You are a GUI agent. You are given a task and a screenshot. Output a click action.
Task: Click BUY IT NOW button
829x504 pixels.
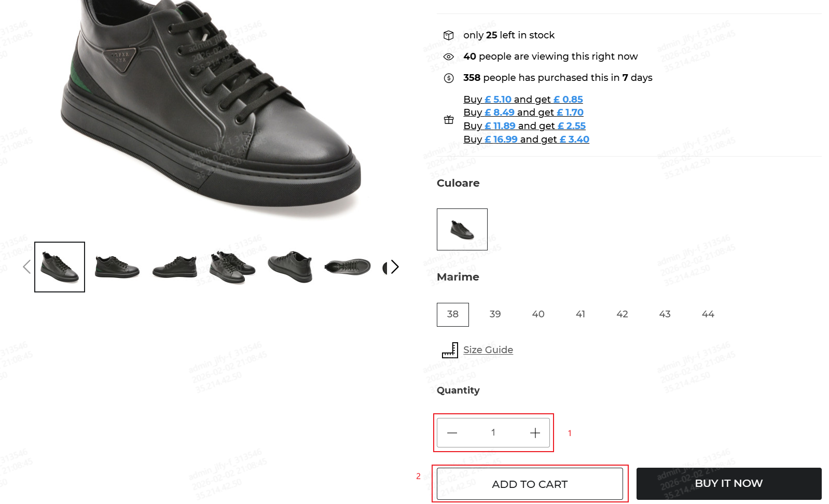click(x=728, y=484)
